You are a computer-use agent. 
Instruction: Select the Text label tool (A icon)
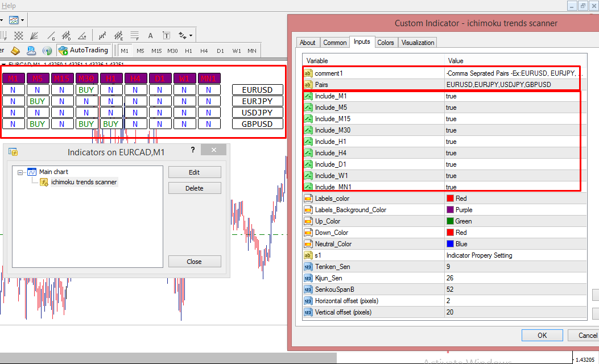pos(151,35)
